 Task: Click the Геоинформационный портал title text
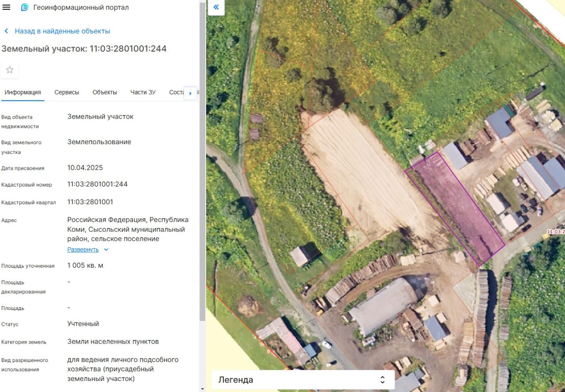pos(81,7)
